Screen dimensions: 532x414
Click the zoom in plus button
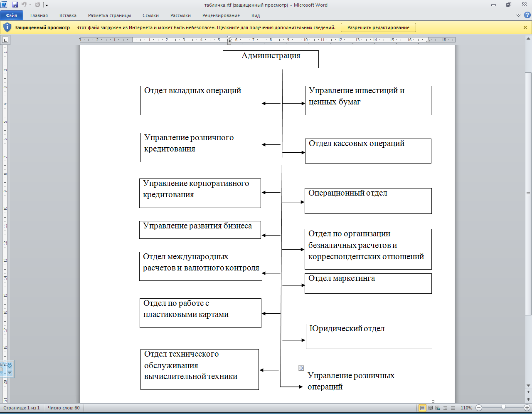tap(527, 408)
